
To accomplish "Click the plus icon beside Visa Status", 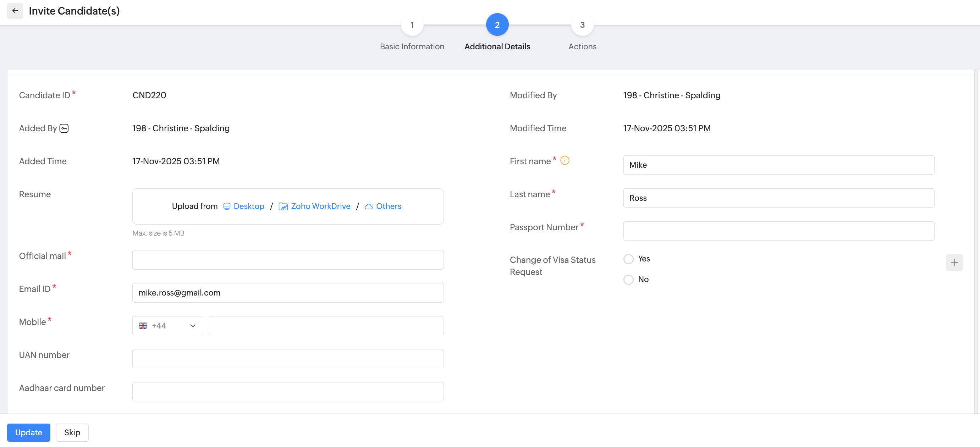I will pyautogui.click(x=954, y=263).
